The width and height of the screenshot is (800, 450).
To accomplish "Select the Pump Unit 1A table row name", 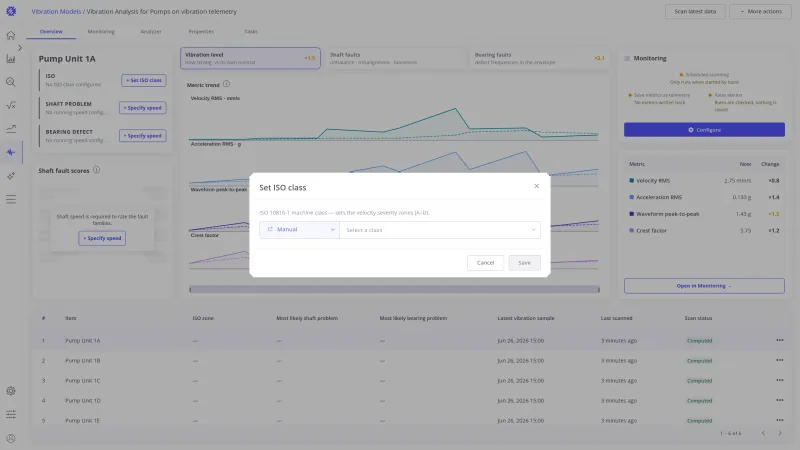I will click(83, 340).
